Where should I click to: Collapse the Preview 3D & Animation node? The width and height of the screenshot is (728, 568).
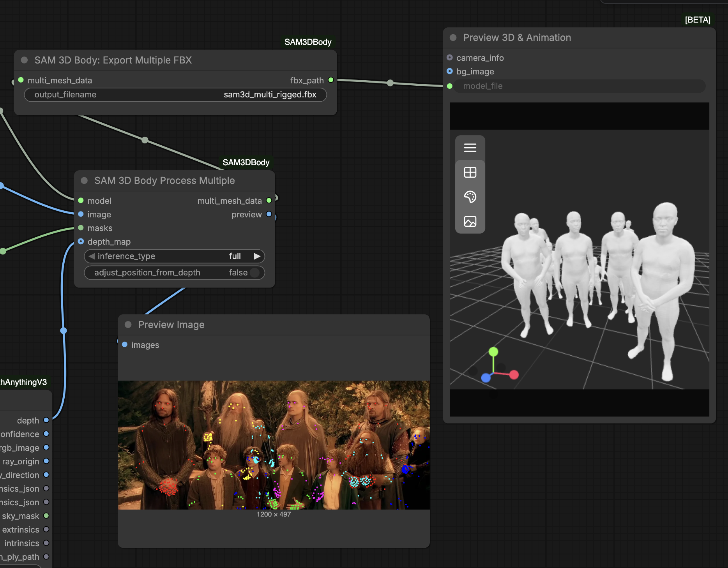pyautogui.click(x=453, y=37)
